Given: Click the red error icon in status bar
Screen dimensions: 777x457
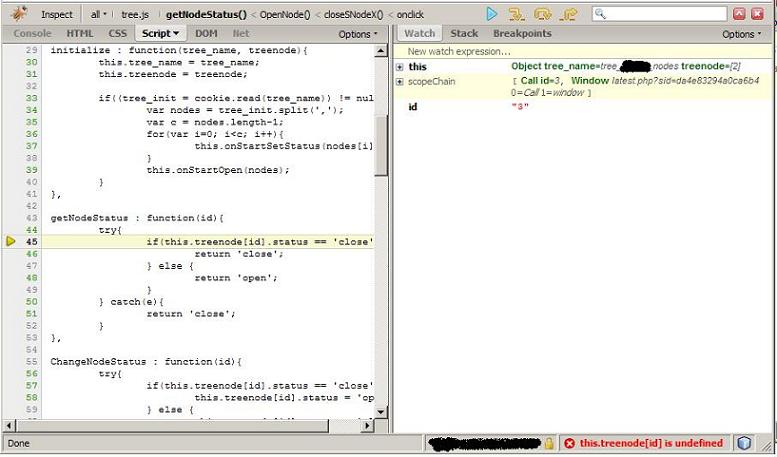Looking at the screenshot, I should tap(568, 443).
